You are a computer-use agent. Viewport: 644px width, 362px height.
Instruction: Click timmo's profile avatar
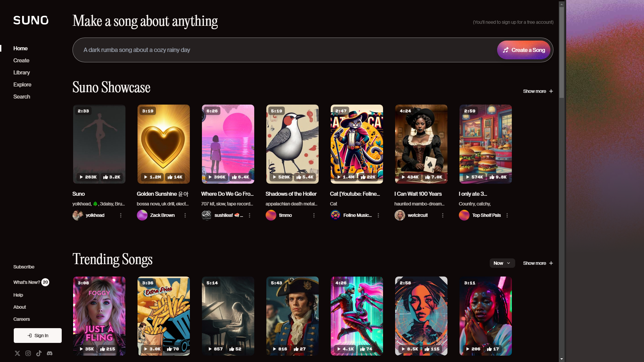pos(271,215)
